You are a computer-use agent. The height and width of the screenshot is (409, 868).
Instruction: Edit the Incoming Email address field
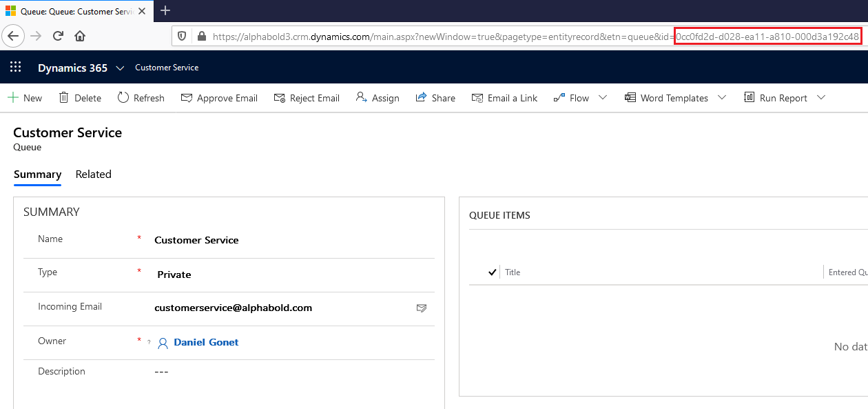tap(234, 308)
